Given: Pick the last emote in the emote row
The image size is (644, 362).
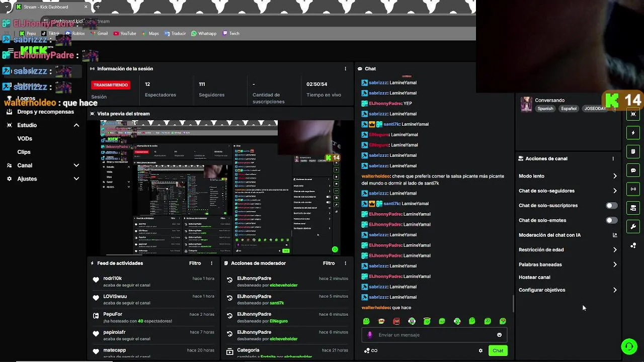Looking at the screenshot, I should (503, 321).
